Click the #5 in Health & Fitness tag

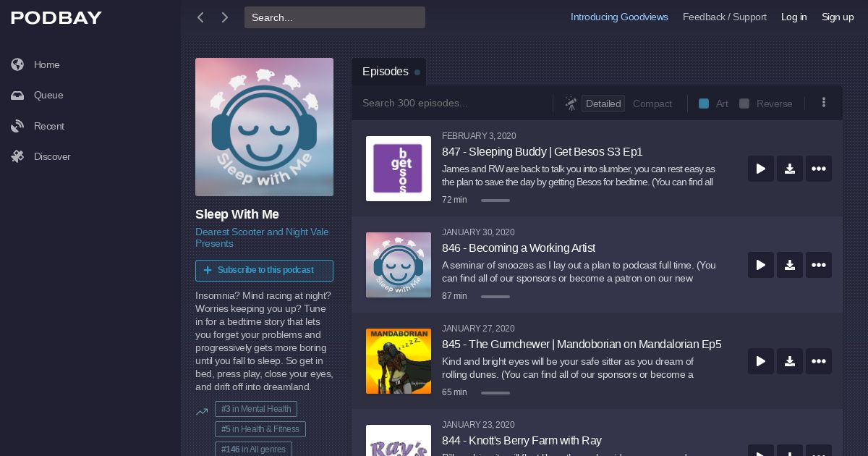coord(260,429)
